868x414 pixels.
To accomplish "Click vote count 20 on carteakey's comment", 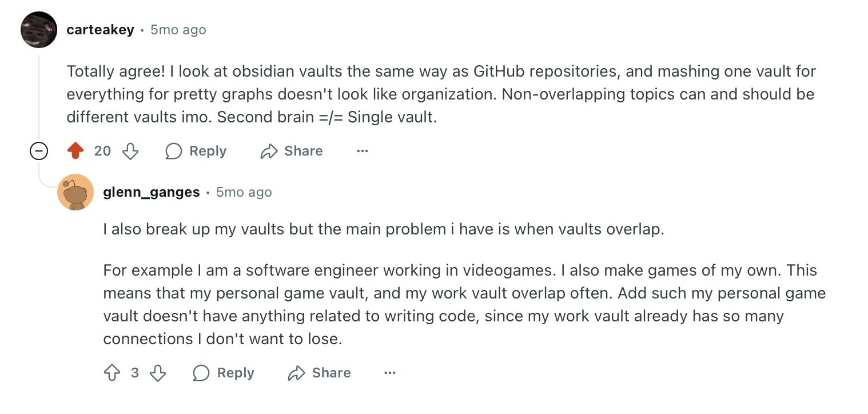I will point(102,151).
